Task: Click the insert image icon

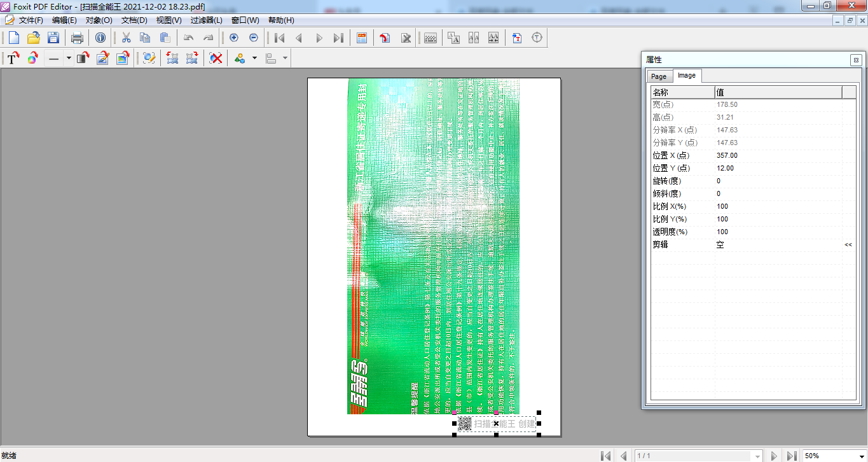Action: tap(123, 58)
